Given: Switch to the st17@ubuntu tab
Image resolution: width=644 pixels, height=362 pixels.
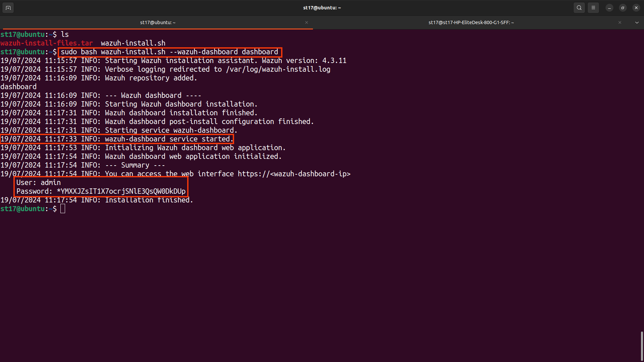Looking at the screenshot, I should click(158, 22).
